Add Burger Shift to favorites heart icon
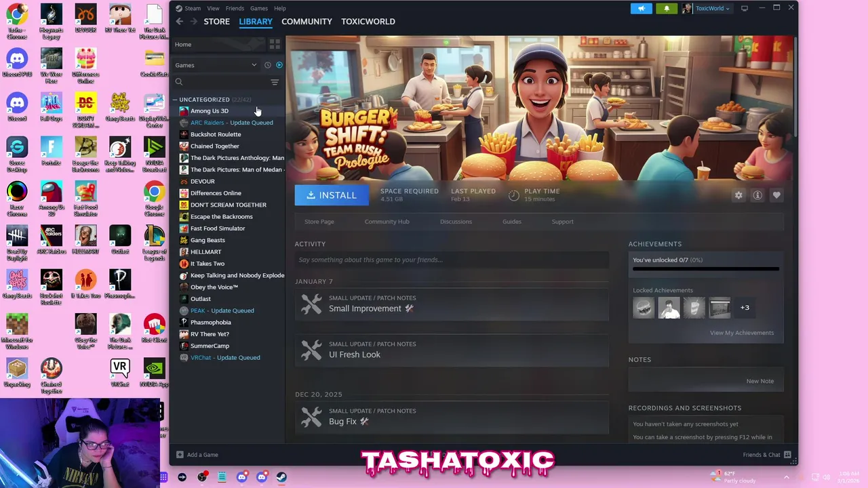The image size is (868, 488). click(x=776, y=195)
